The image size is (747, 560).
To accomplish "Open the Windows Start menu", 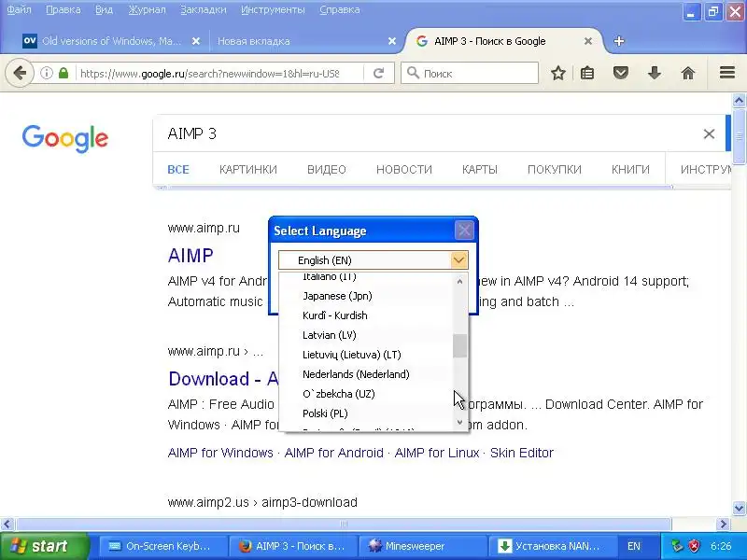I will (x=44, y=546).
